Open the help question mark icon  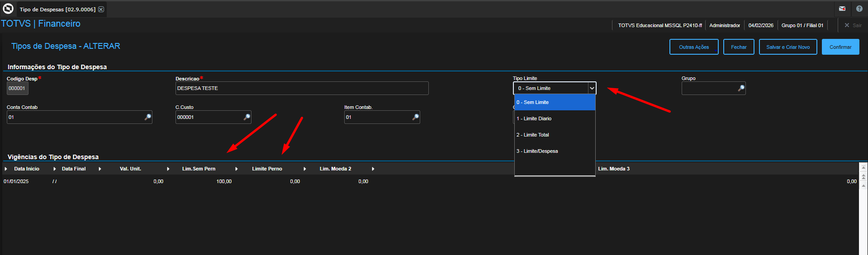859,9
